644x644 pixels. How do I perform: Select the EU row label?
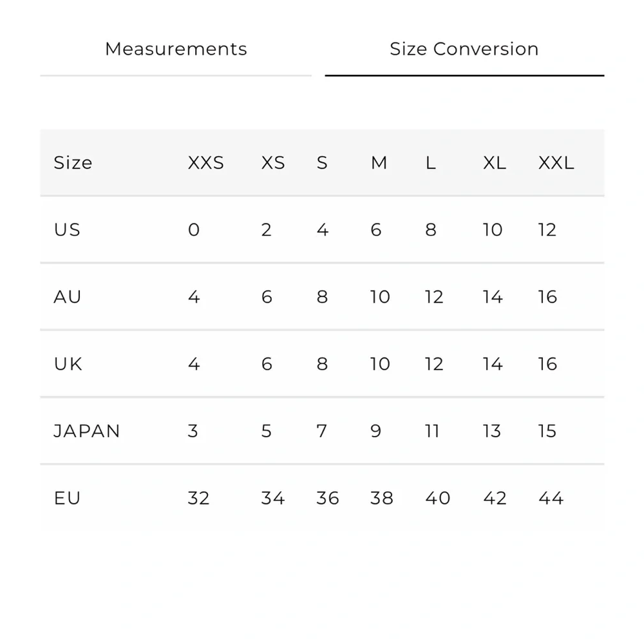[67, 498]
